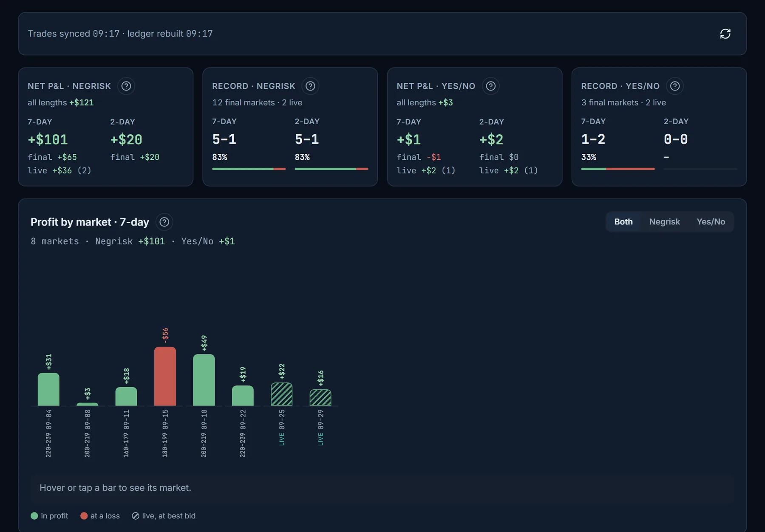The height and width of the screenshot is (532, 765).
Task: Click 'Trades synced 09:17' status text
Action: click(74, 34)
